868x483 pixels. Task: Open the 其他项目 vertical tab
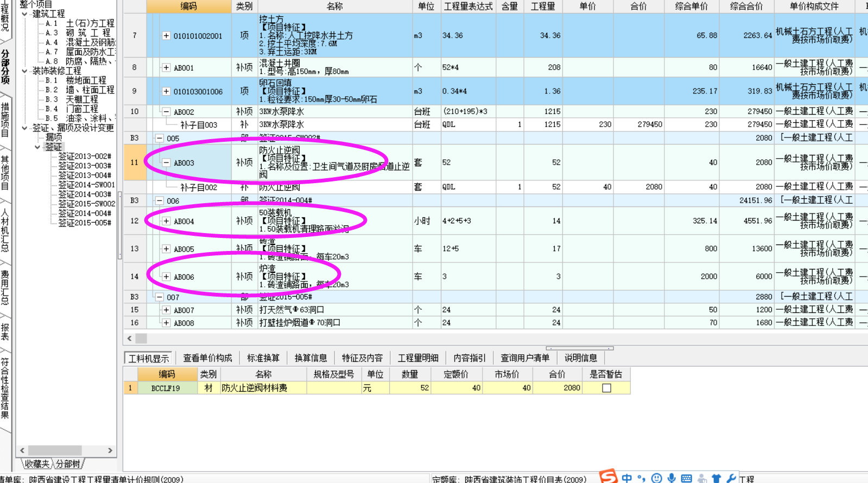(5, 172)
